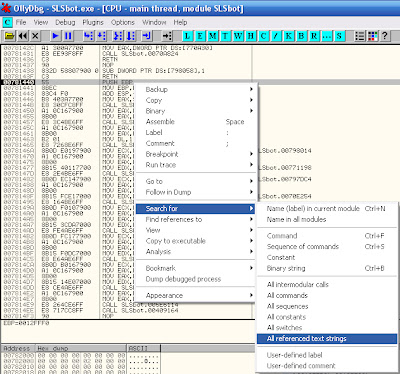Image resolution: width=400 pixels, height=374 pixels.
Task: Open the File menu
Action: (x=21, y=22)
